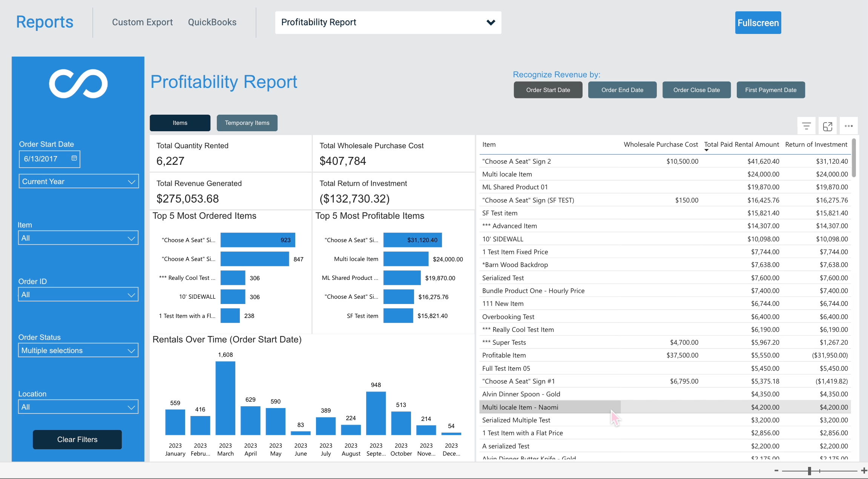Click the infinity logo in blue sidebar
The height and width of the screenshot is (479, 868).
[x=78, y=84]
